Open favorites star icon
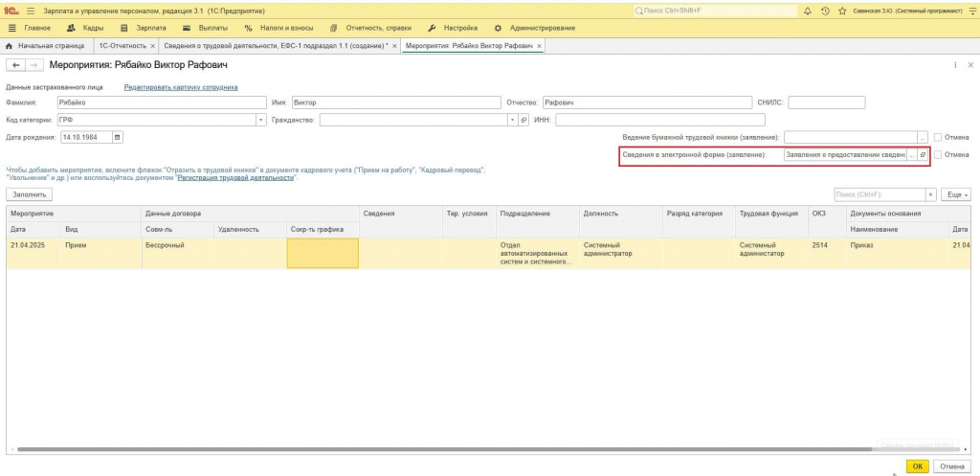 [x=842, y=11]
